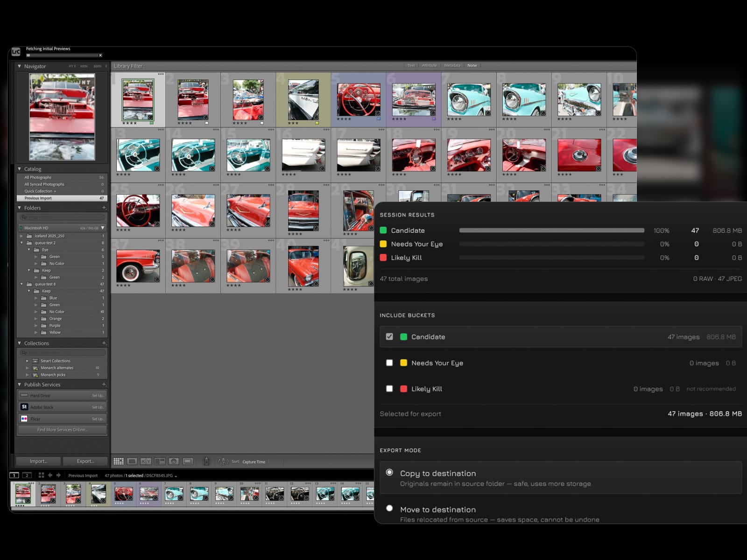Click Set Up for Flickr
Image resolution: width=747 pixels, height=560 pixels.
pyautogui.click(x=98, y=419)
